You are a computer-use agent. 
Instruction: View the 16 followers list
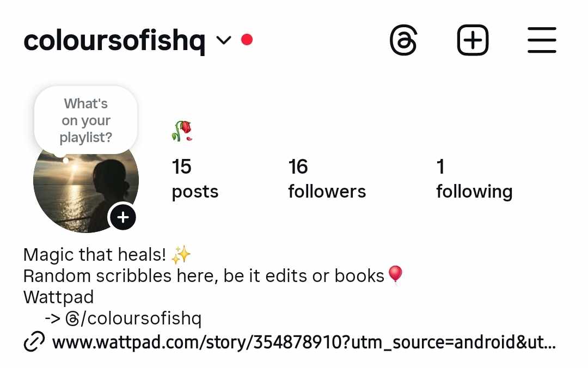coord(327,179)
